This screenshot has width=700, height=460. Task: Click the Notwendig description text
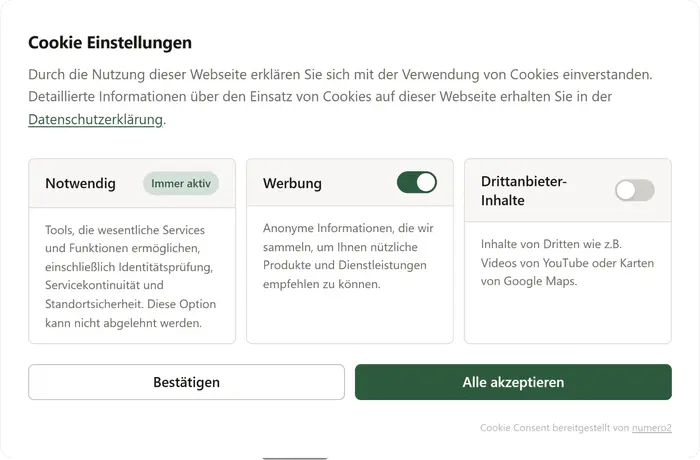(x=130, y=276)
